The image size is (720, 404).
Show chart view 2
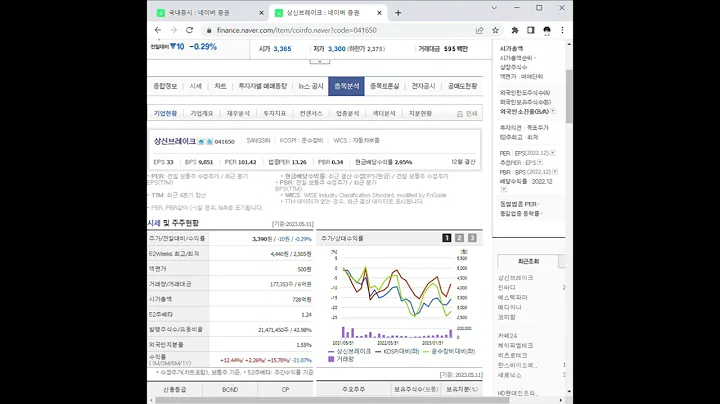tap(459, 237)
